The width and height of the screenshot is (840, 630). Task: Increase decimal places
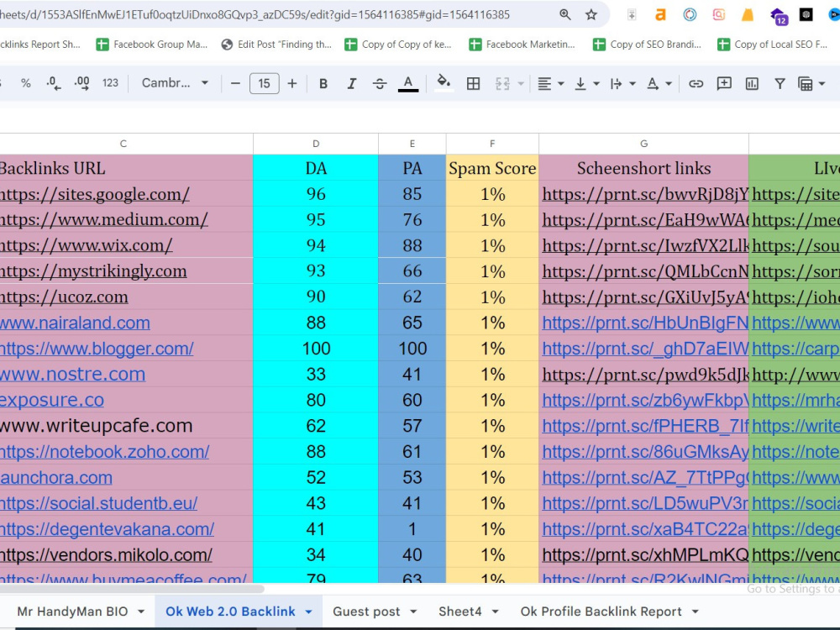point(81,83)
